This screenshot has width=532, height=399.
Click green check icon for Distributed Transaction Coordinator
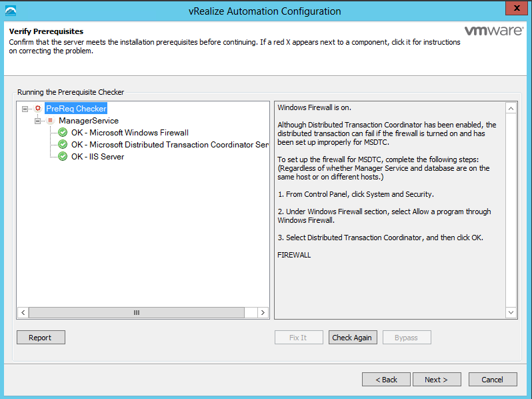point(63,144)
